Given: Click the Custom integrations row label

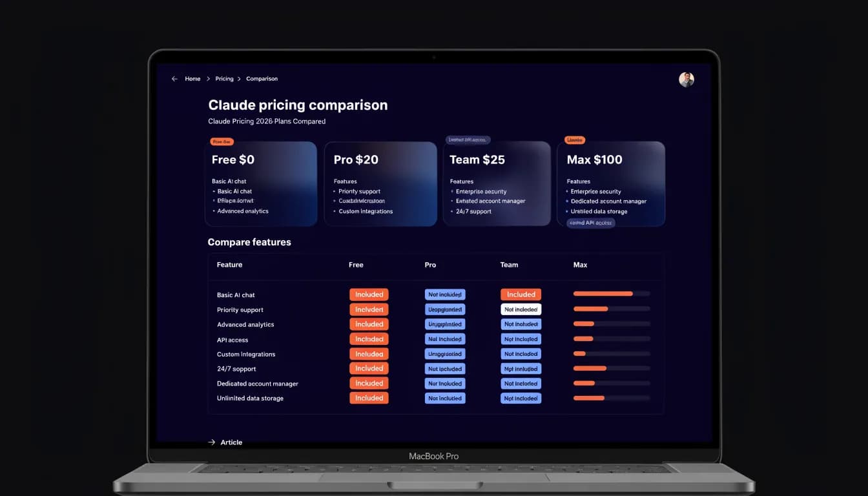Looking at the screenshot, I should click(246, 355).
